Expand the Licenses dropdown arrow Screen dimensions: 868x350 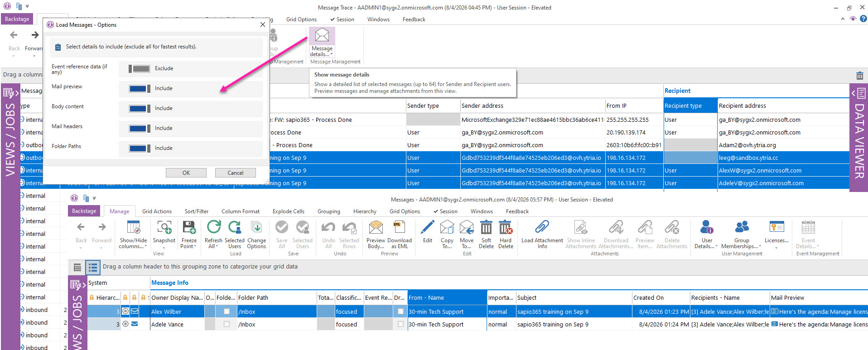tap(776, 248)
